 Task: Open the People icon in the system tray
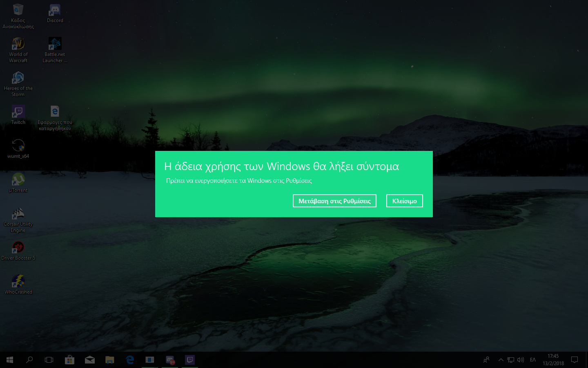[x=486, y=360]
